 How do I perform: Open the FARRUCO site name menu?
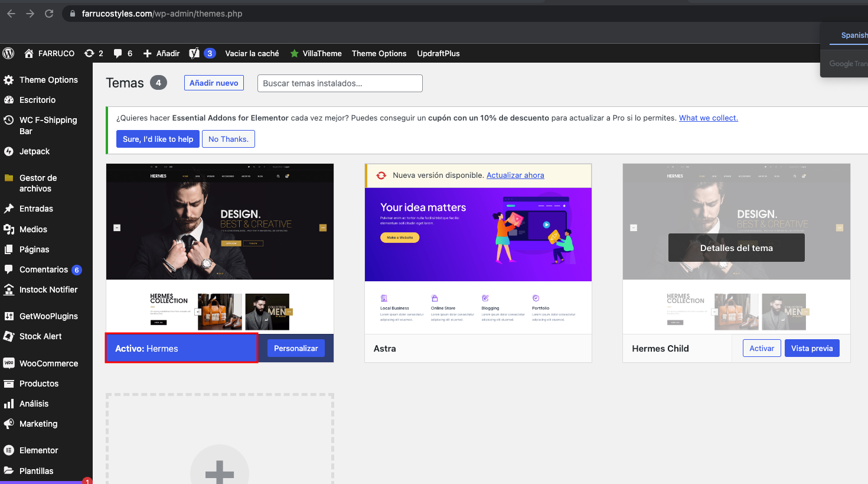[x=57, y=53]
